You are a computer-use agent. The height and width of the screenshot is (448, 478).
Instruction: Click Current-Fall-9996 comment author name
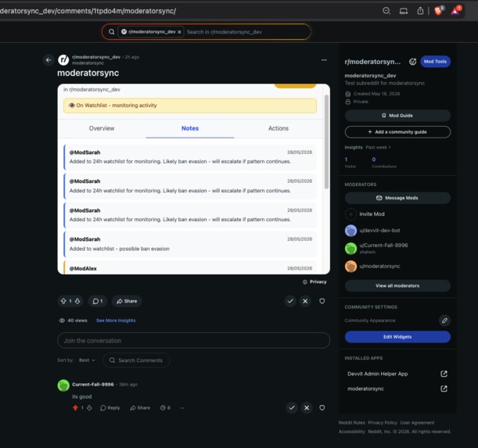[92, 385]
